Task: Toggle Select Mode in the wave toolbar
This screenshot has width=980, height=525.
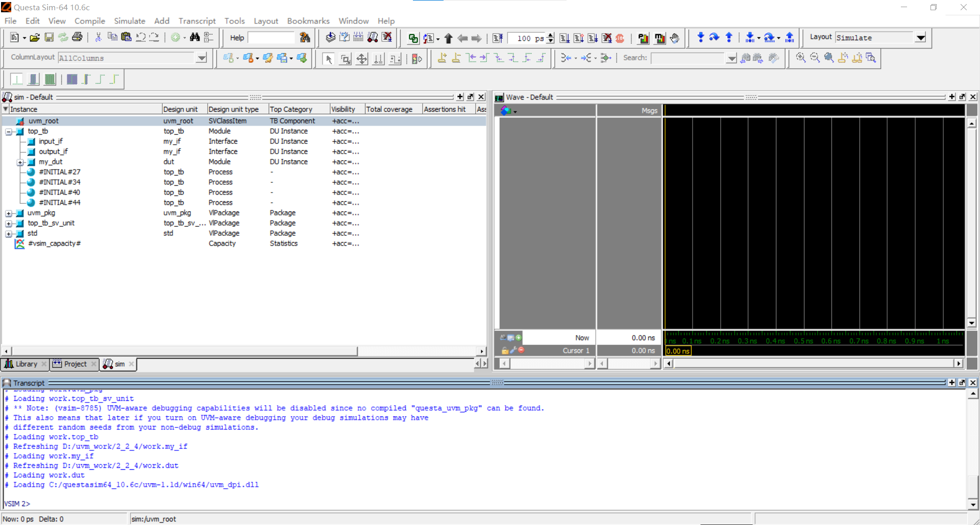Action: 328,58
